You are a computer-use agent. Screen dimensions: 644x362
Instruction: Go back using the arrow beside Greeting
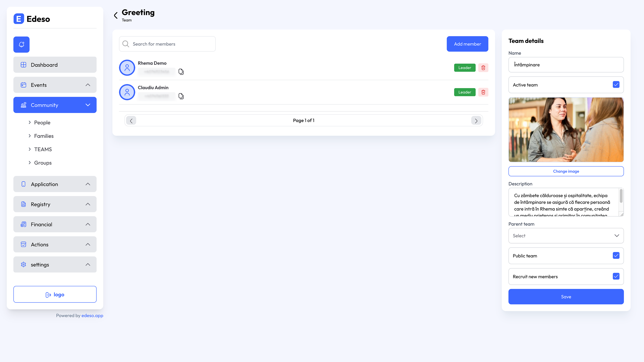pyautogui.click(x=116, y=15)
